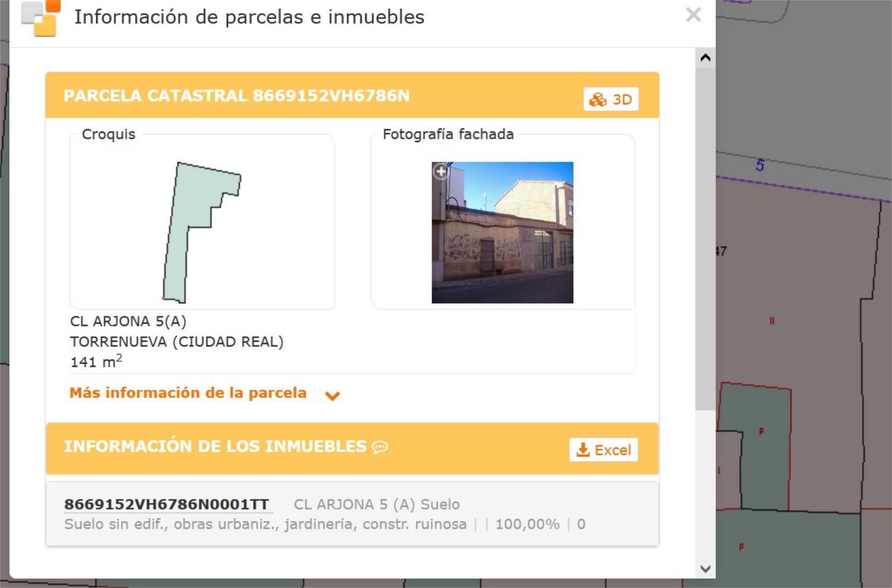Click the Excel download arrow icon
This screenshot has height=588, width=892.
583,450
